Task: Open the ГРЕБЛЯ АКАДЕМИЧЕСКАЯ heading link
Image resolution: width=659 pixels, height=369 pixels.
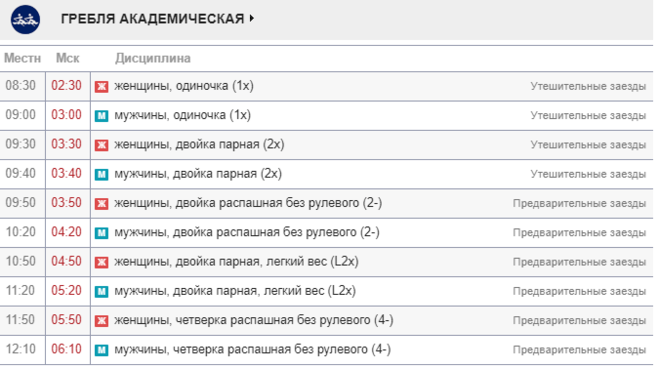Action: [x=152, y=19]
